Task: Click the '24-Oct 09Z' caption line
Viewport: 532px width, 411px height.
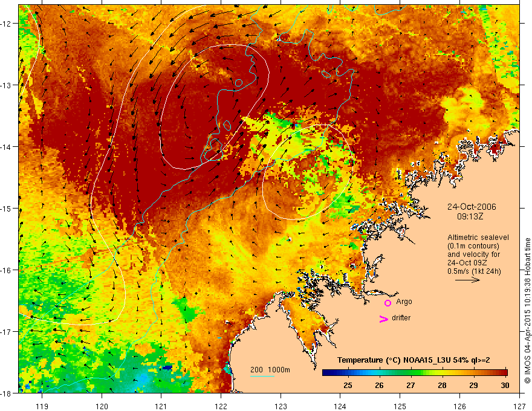Action: tap(467, 263)
